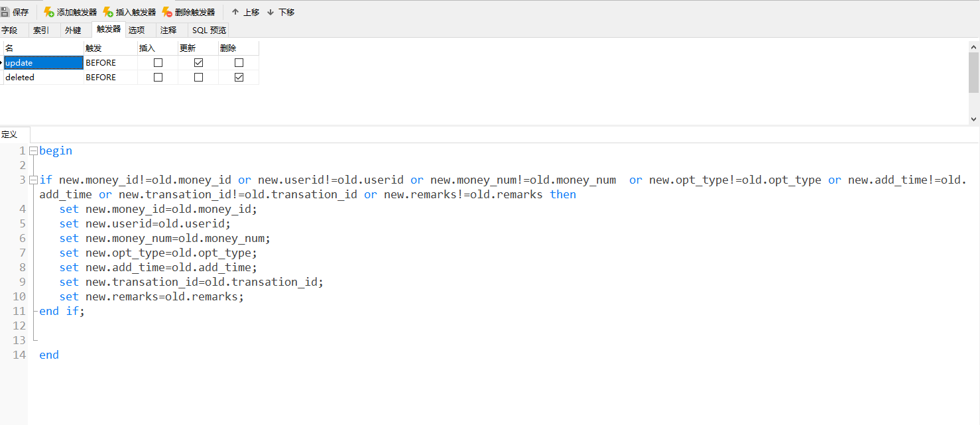Collapse the begin block on line 1

click(33, 151)
